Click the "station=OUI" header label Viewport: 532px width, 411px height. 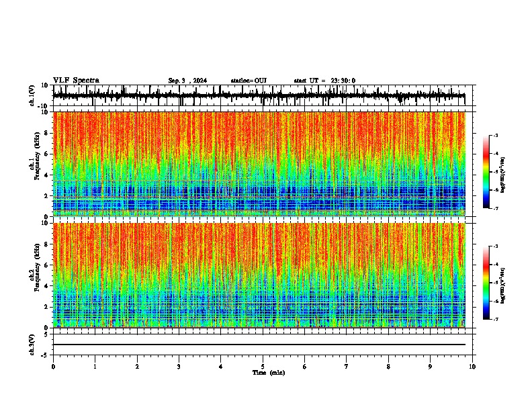[x=249, y=81]
